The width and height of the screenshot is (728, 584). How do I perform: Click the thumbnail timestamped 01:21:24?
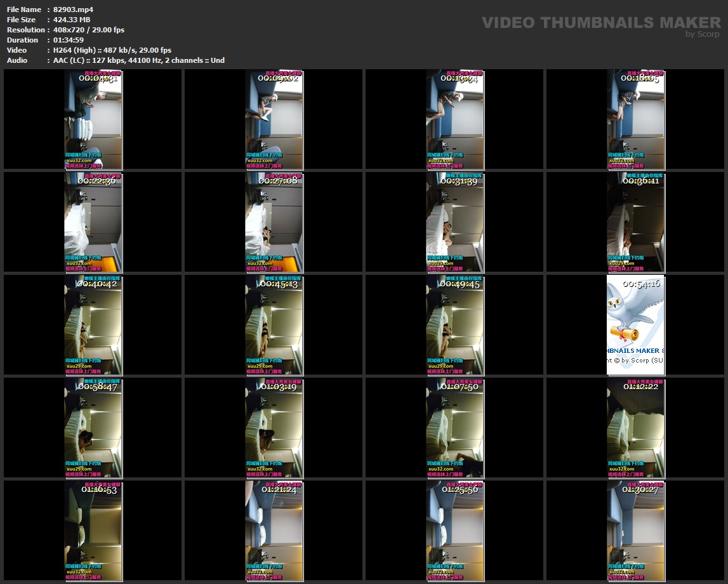[x=274, y=531]
